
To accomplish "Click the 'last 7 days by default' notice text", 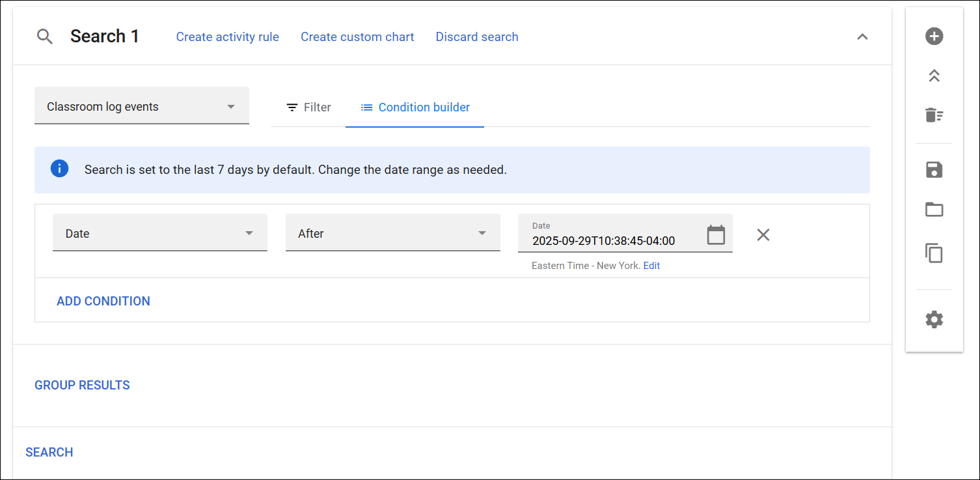I will tap(295, 170).
